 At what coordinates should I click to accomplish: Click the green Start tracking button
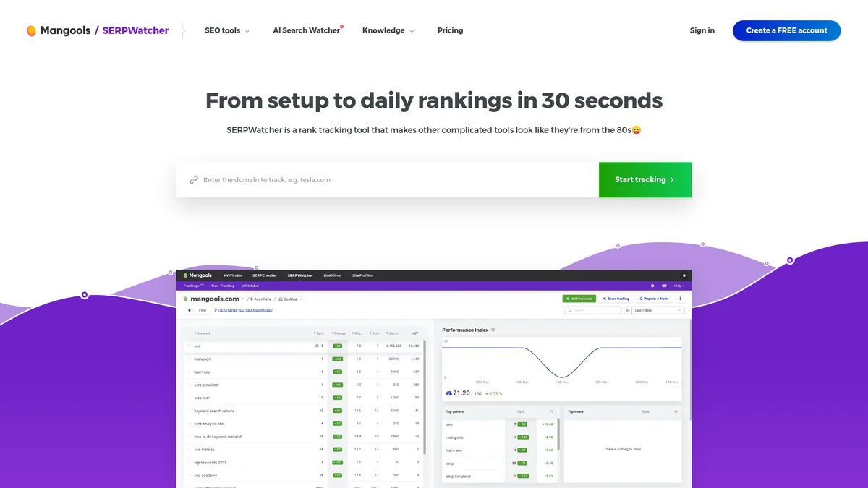[x=645, y=180]
